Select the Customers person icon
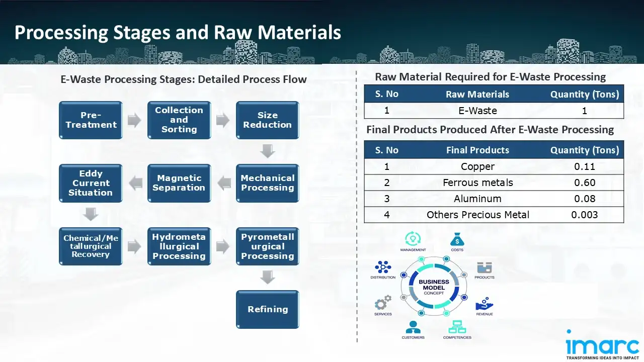Screen dimensions: 644x362 (x=413, y=327)
